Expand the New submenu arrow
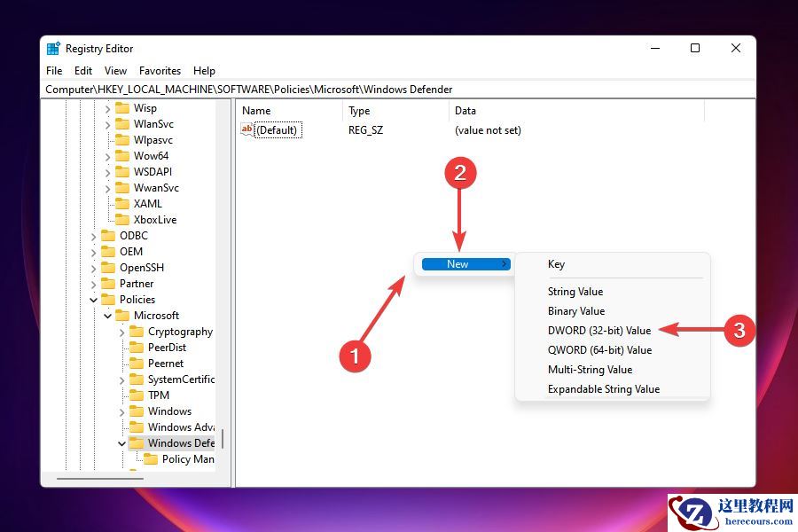Screen dimensions: 798x532 click(x=505, y=263)
